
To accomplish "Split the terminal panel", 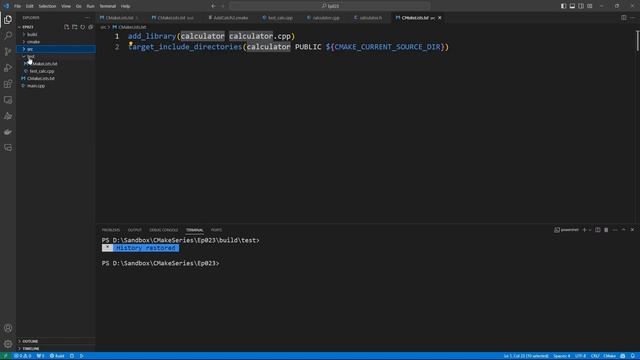I will 598,230.
